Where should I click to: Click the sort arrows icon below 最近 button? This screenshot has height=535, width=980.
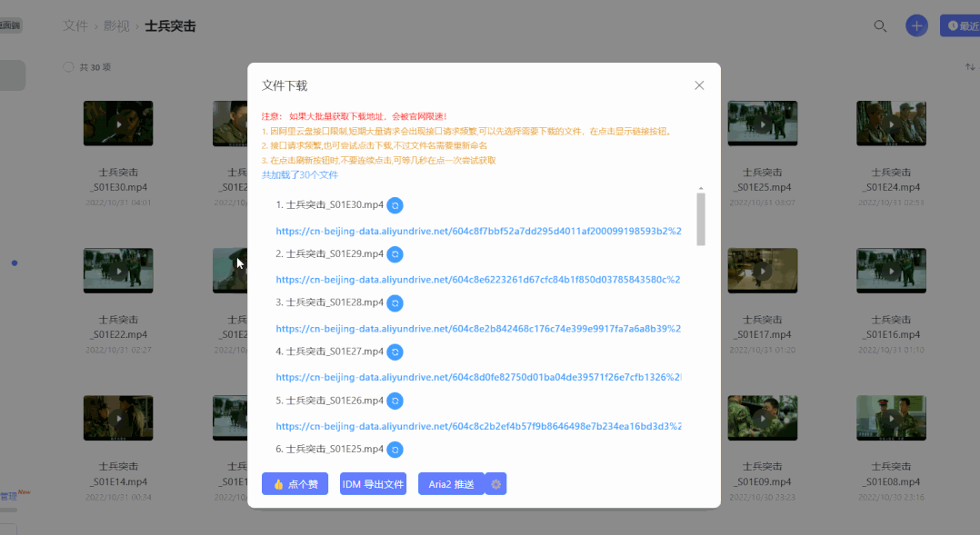pyautogui.click(x=968, y=65)
